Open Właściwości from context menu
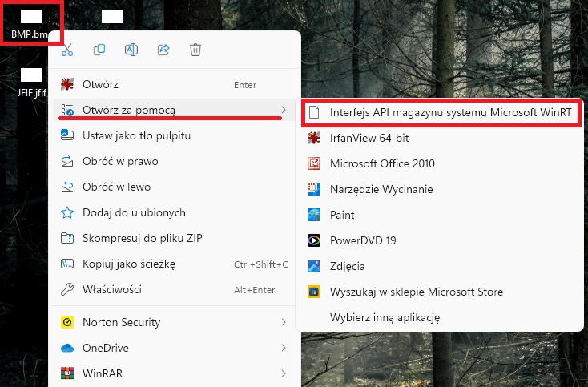This screenshot has width=588, height=387. (x=175, y=289)
